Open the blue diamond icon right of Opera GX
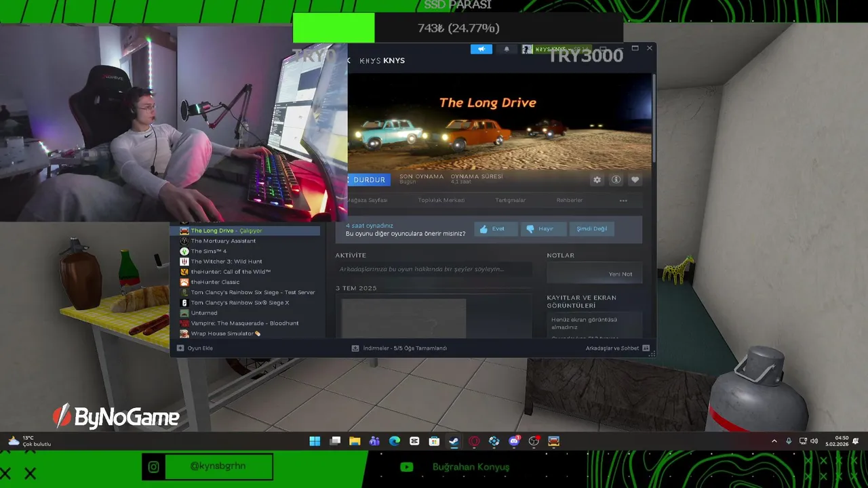Viewport: 868px width, 488px height. pos(494,441)
